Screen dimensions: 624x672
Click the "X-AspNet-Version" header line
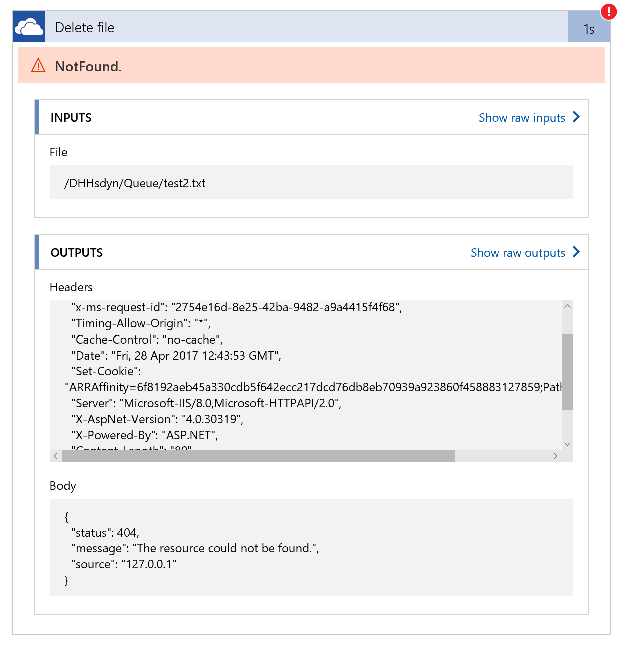pos(157,419)
